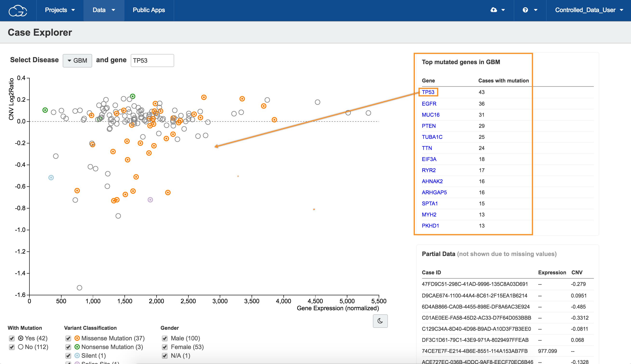Click the orange Missense Mutation legend swatch
Viewport: 631px width, 364px height.
click(77, 338)
